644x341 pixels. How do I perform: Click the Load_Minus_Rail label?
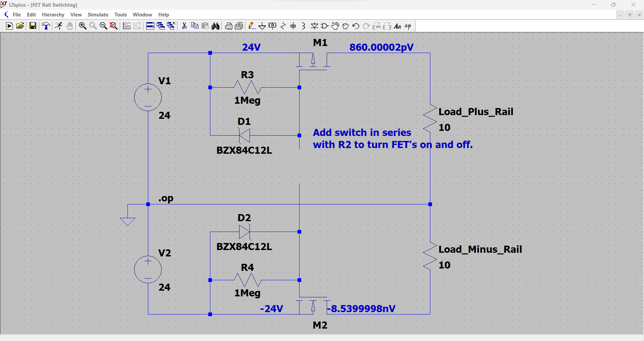coord(480,249)
